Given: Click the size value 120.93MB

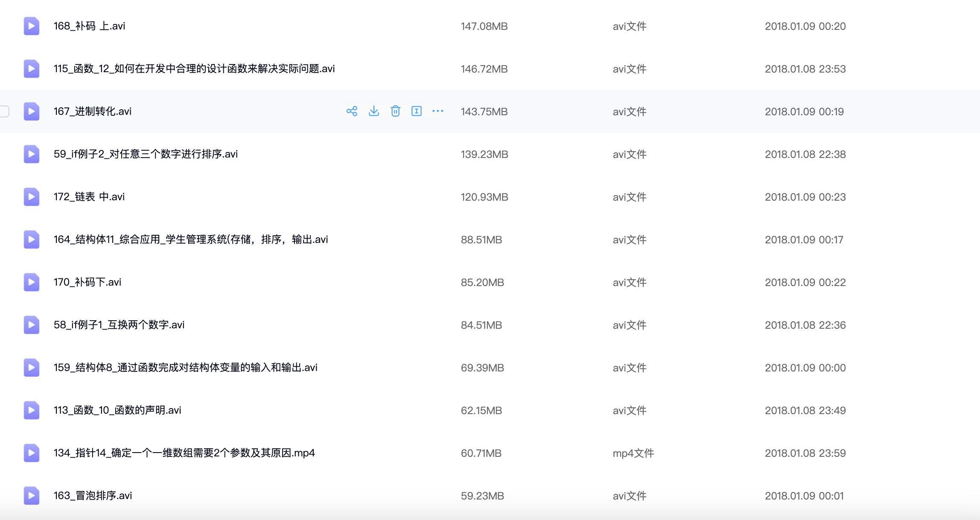Looking at the screenshot, I should coord(484,197).
